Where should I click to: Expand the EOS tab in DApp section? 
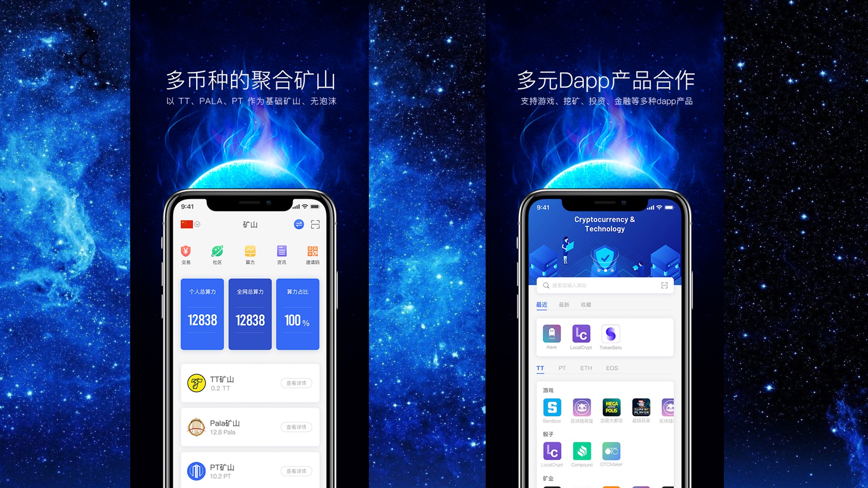pos(611,367)
